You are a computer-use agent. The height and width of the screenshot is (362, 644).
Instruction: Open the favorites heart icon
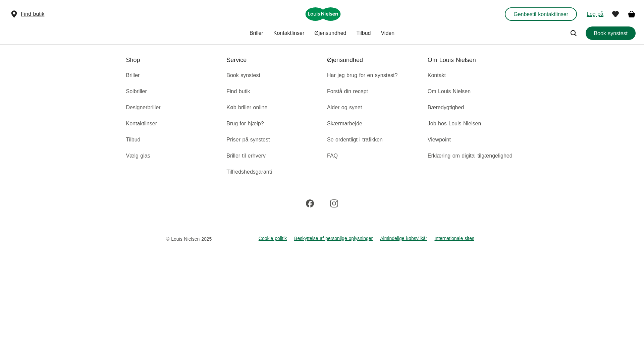point(615,14)
